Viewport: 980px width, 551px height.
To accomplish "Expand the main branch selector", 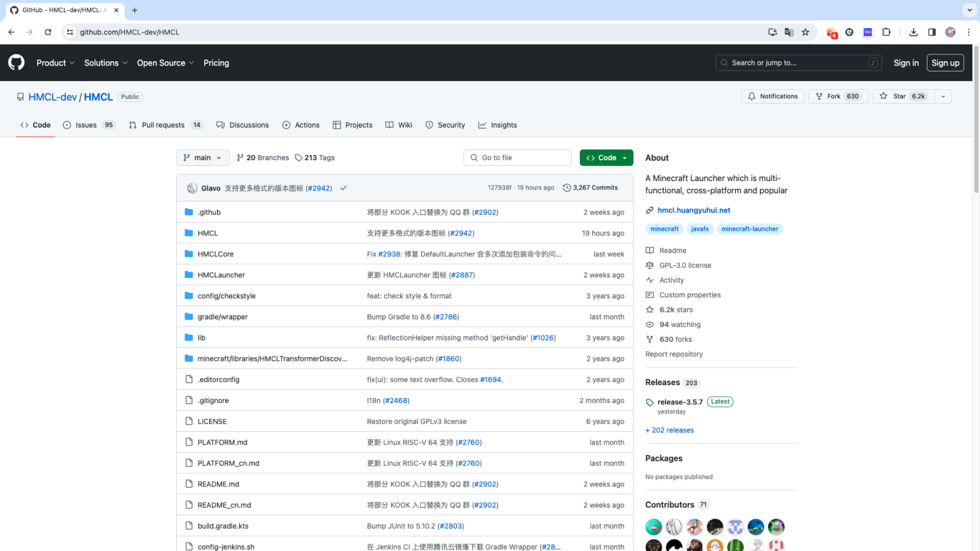I will [202, 158].
